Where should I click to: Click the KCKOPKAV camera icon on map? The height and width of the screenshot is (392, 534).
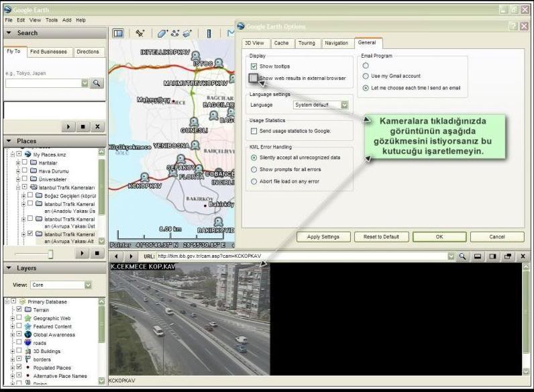pos(144,177)
